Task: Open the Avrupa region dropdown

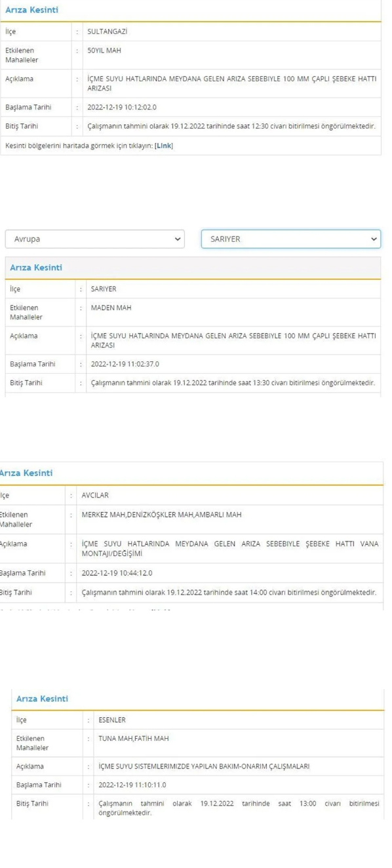Action: (x=94, y=239)
